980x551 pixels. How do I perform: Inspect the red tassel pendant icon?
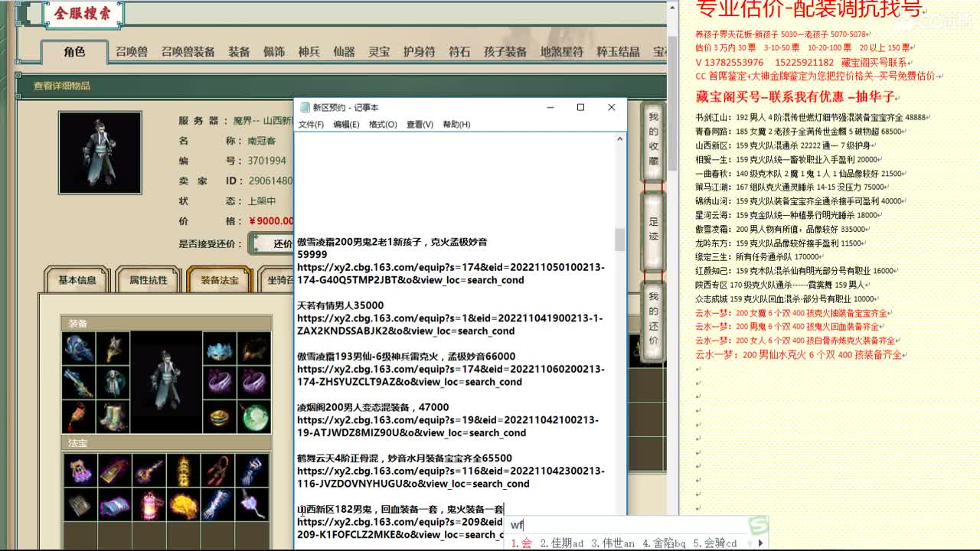pyautogui.click(x=78, y=416)
